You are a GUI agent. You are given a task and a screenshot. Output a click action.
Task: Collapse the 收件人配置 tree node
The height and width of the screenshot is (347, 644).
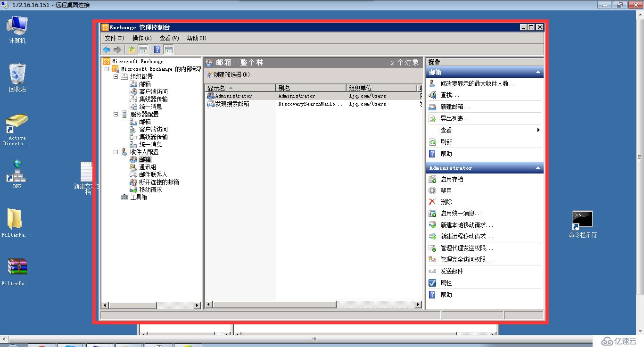[116, 152]
